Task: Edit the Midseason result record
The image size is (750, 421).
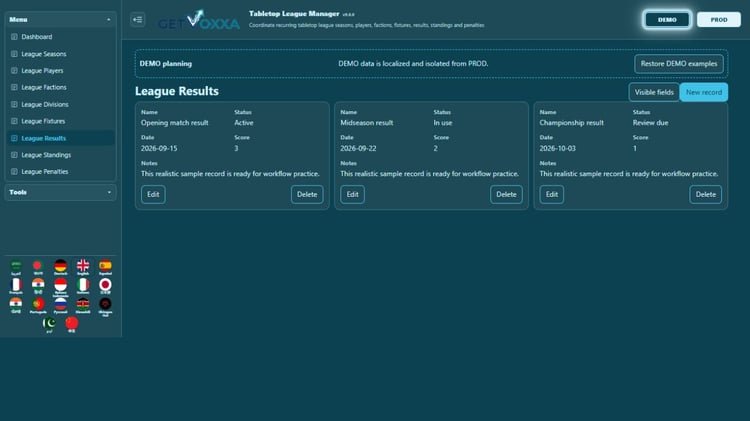Action: 353,194
